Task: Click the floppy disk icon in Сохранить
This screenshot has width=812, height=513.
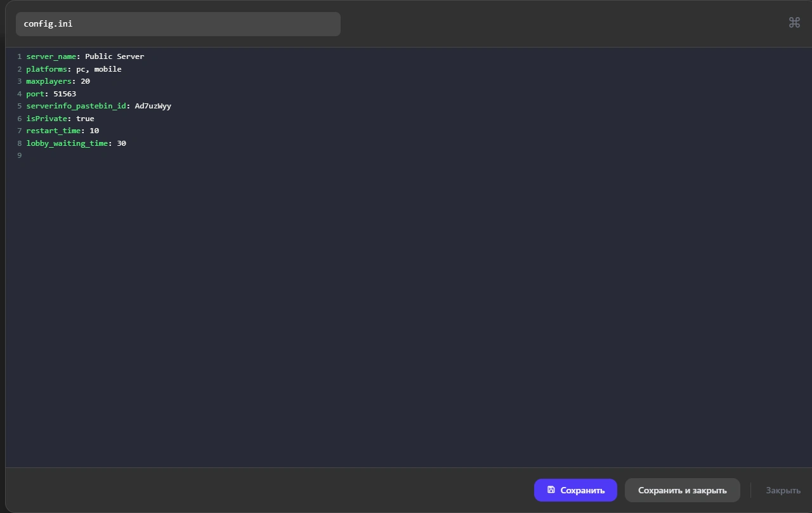Action: click(551, 490)
